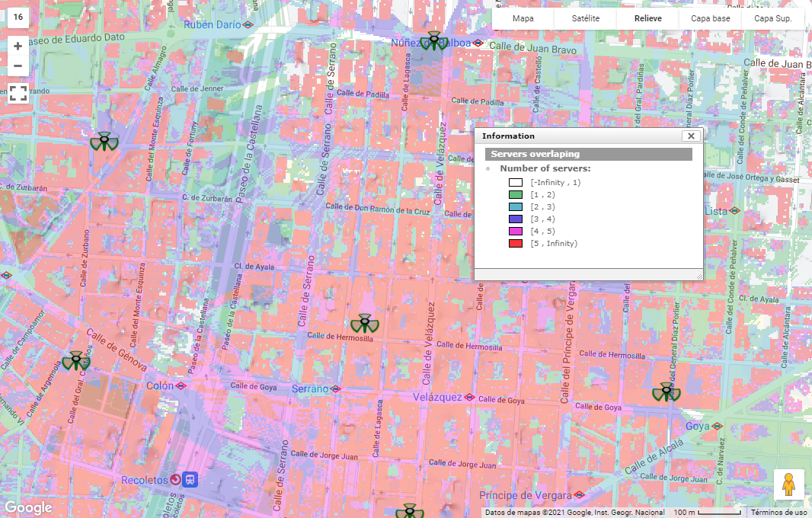This screenshot has height=518, width=812.
Task: Open the Términos de uso link
Action: click(x=779, y=513)
